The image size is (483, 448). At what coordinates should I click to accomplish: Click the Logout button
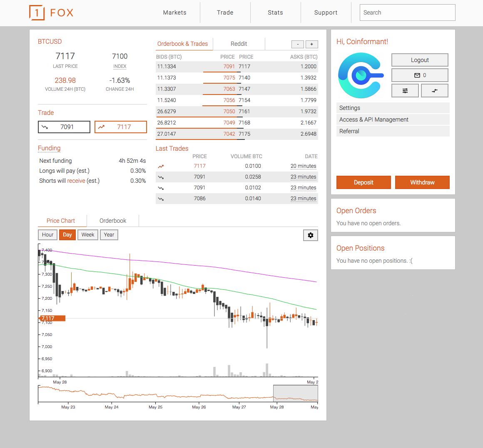tap(420, 60)
